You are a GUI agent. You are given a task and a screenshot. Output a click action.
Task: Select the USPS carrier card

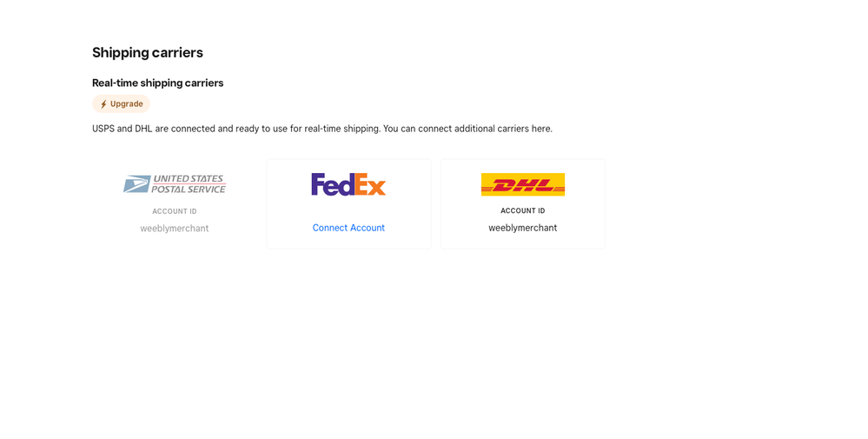coord(175,203)
